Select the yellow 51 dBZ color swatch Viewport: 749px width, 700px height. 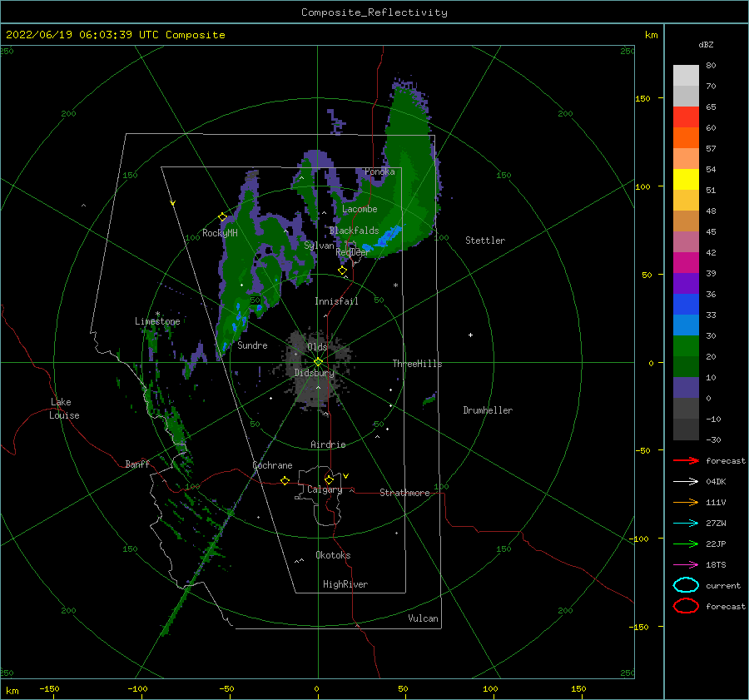click(686, 179)
